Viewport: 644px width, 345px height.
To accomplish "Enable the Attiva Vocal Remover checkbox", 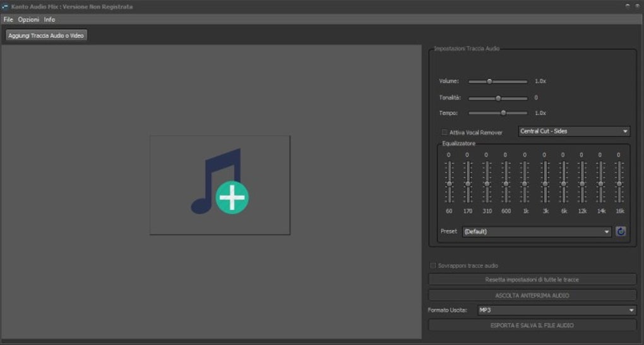I will point(444,133).
